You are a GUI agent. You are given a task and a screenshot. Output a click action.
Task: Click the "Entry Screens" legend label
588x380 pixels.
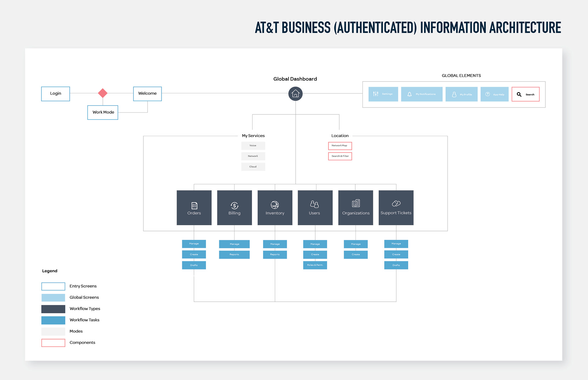pos(83,286)
